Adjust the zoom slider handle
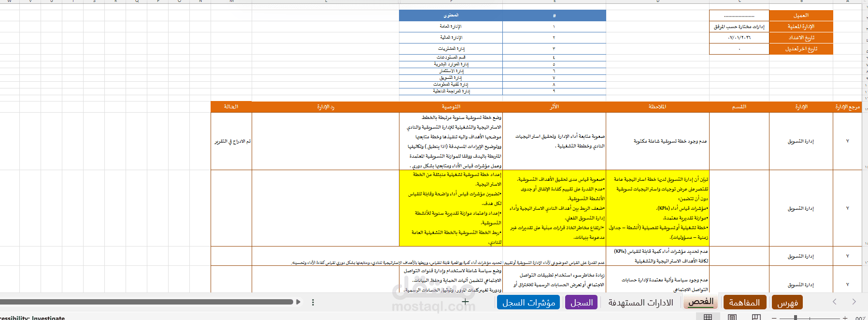The image size is (868, 320). [795, 318]
